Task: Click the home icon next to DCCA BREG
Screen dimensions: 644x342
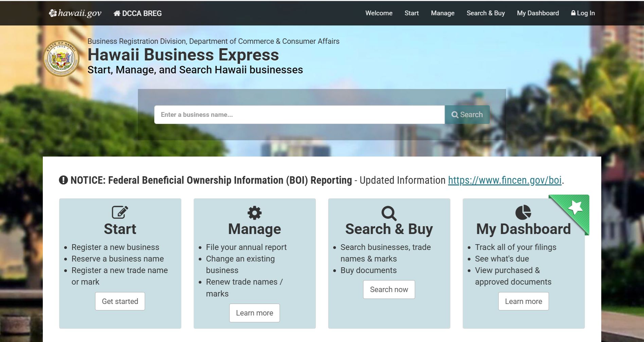Action: tap(117, 13)
